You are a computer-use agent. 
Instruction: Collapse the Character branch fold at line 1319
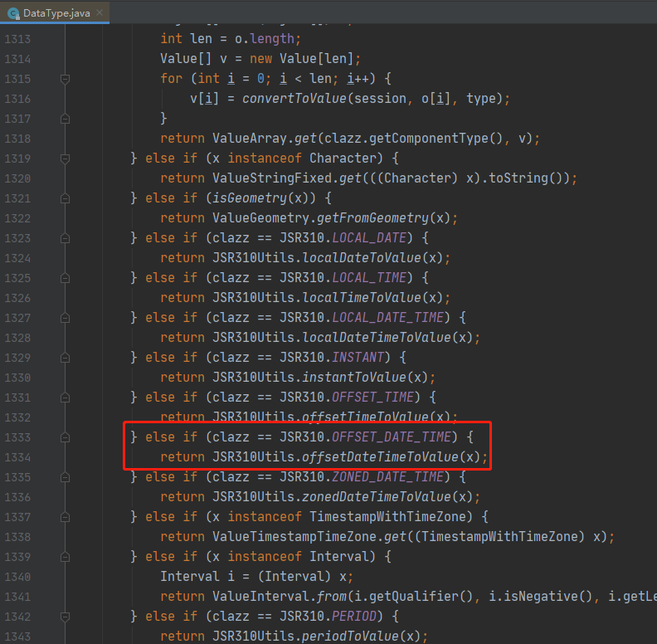pos(65,159)
